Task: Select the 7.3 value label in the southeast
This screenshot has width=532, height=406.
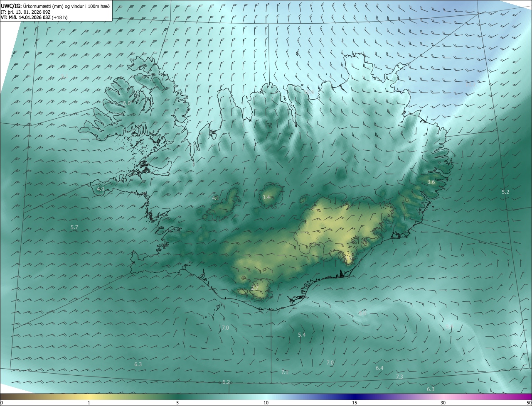Action: (399, 377)
